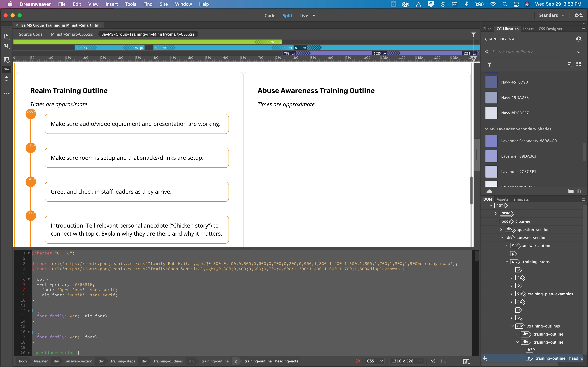
Task: Click the related files filter funnel icon
Action: [474, 34]
